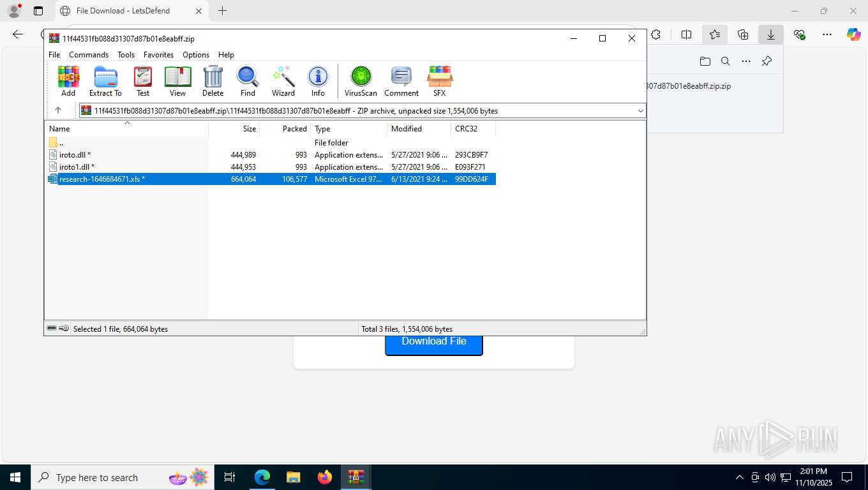Open File Explorer from taskbar
Screen dimensions: 868x490
pyautogui.click(x=293, y=477)
